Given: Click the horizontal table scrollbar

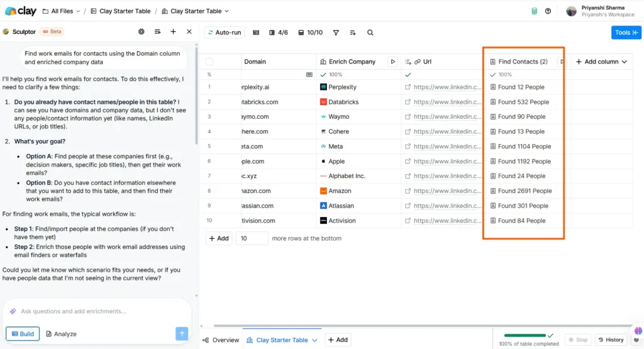Looking at the screenshot, I should click(x=422, y=326).
